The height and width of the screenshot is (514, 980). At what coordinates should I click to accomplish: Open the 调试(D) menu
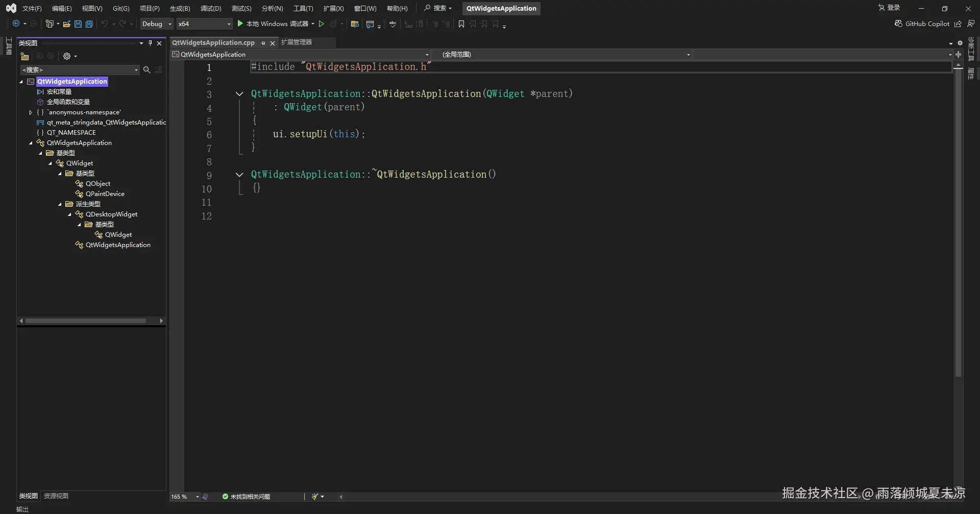211,9
